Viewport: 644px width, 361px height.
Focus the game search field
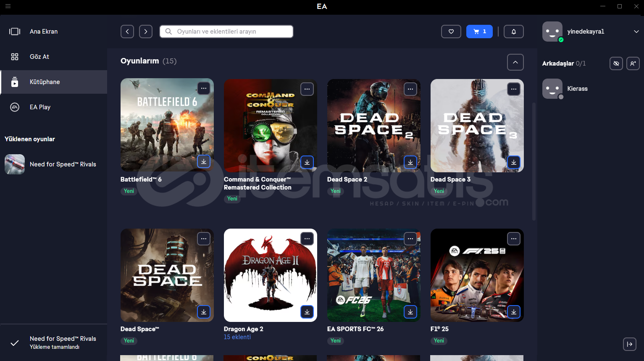pos(226,32)
